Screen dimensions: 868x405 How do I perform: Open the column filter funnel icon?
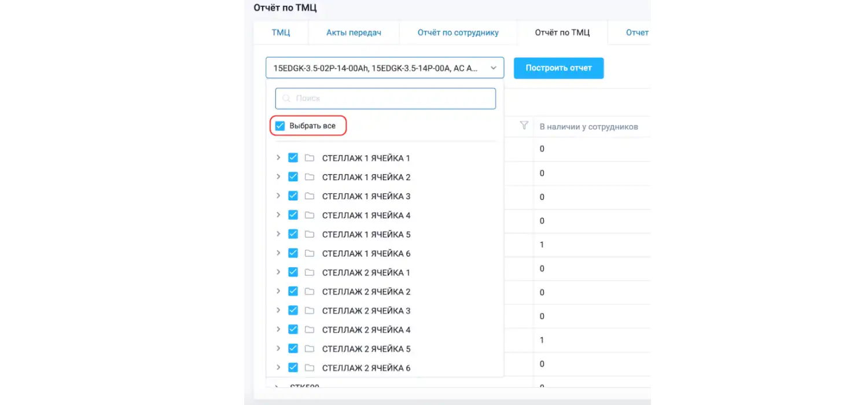click(x=524, y=126)
